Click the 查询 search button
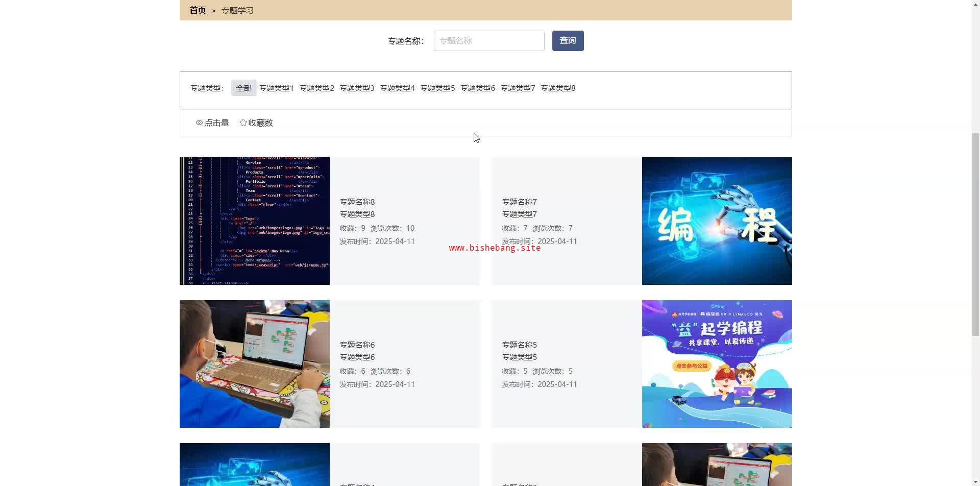This screenshot has width=980, height=486. pyautogui.click(x=568, y=41)
